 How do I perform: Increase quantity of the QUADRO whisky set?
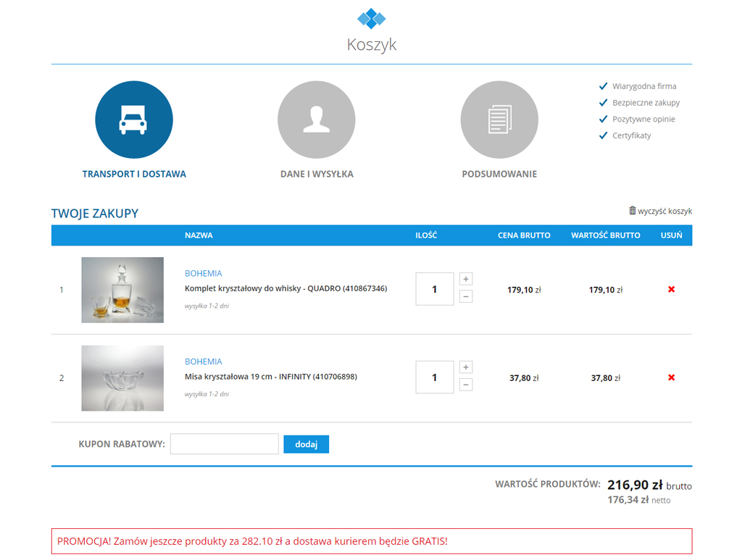466,279
